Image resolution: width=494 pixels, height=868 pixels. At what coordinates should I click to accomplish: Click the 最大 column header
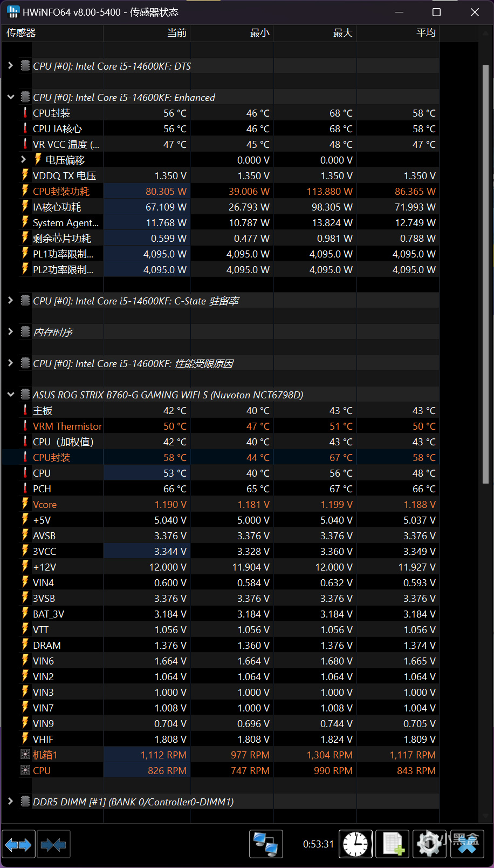tap(315, 33)
